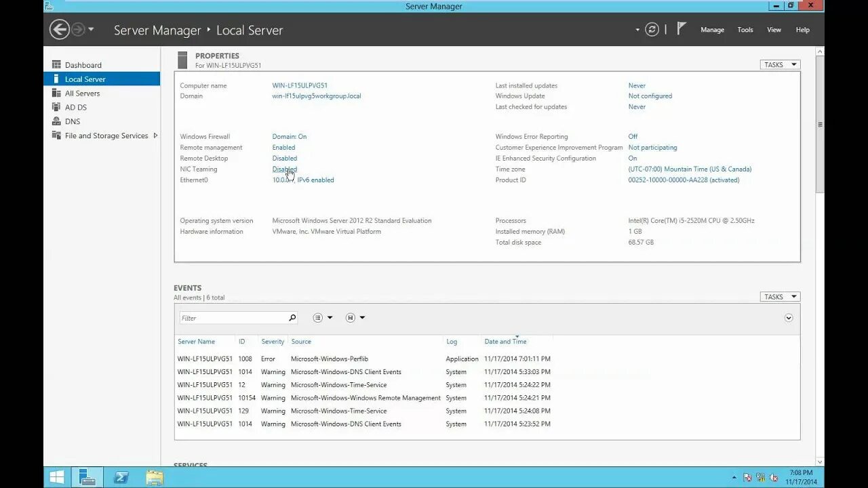Expand File and Storage Services arrow
868x488 pixels.
(x=155, y=136)
